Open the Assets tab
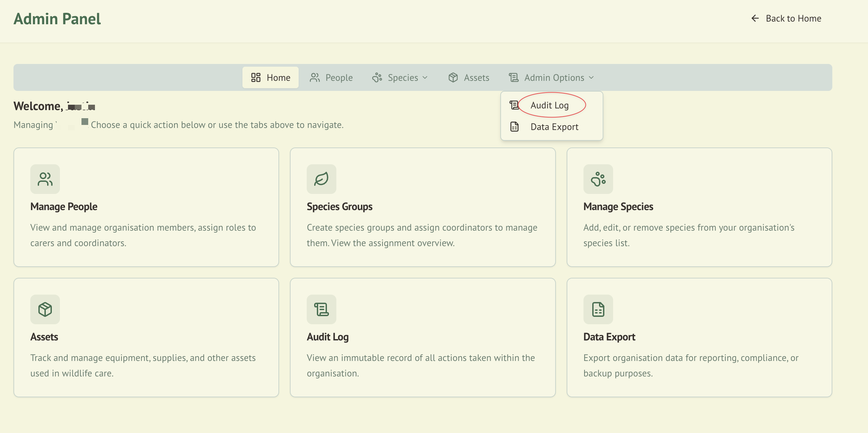This screenshot has width=868, height=433. pos(468,77)
